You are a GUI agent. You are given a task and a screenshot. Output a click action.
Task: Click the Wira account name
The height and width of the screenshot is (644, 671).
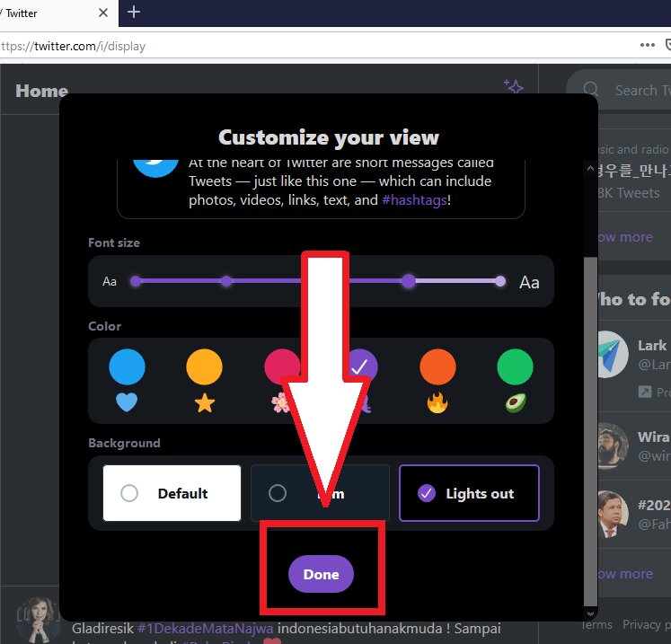pyautogui.click(x=653, y=437)
